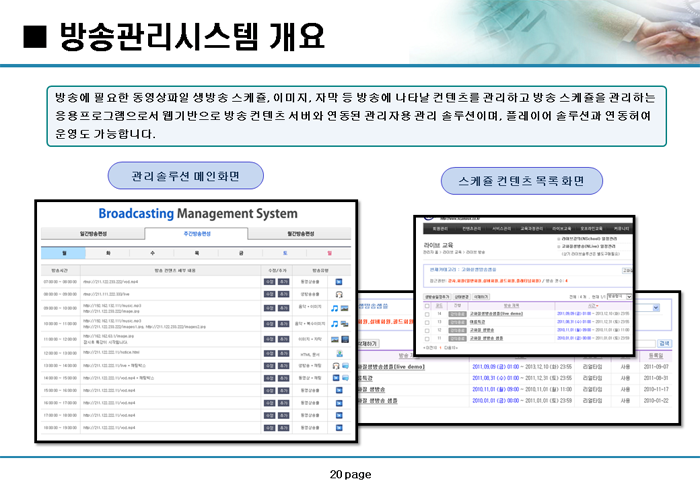Select the first radio option above the category box

(x=558, y=239)
